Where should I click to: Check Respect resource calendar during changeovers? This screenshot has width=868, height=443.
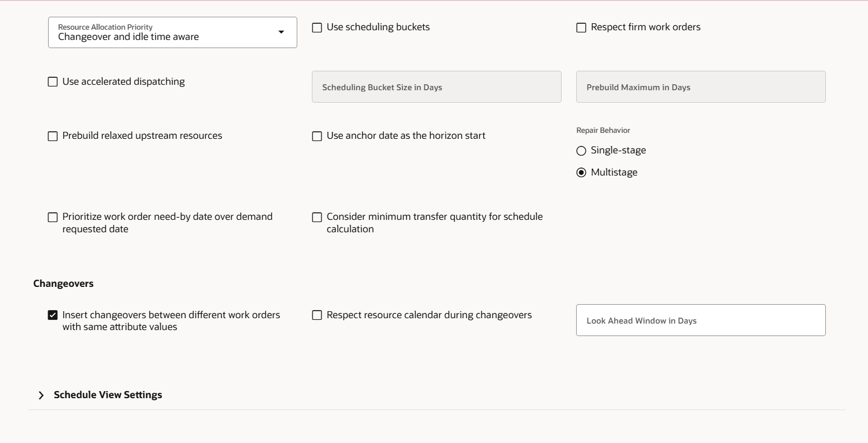click(317, 315)
